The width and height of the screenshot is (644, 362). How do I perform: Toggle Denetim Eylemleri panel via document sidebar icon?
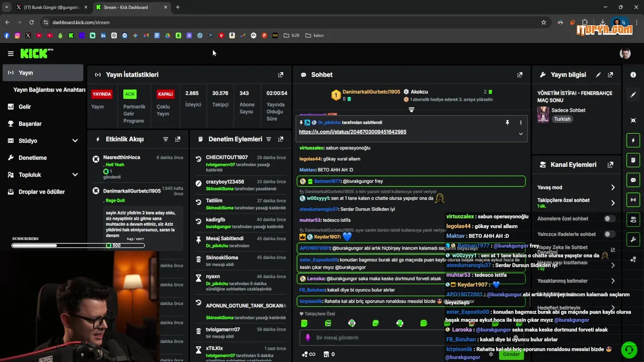click(633, 160)
